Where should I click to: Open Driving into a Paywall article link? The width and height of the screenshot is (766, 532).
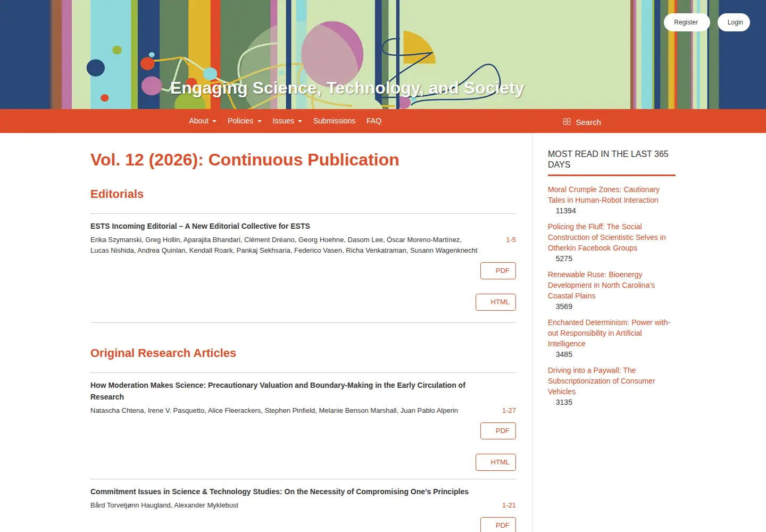click(x=601, y=381)
